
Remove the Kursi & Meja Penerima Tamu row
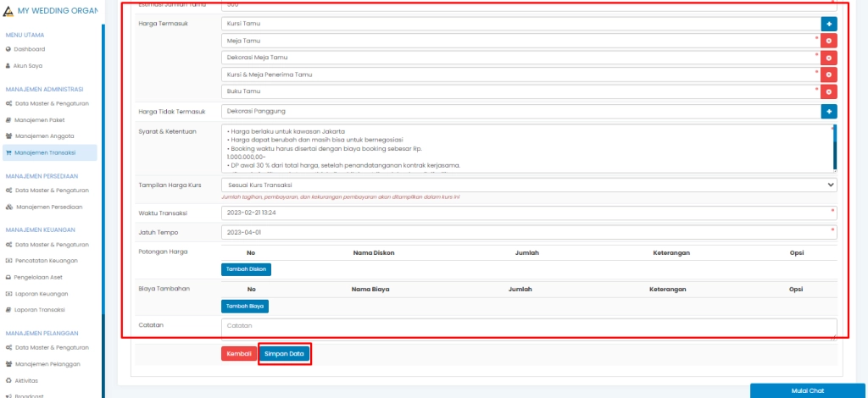829,75
